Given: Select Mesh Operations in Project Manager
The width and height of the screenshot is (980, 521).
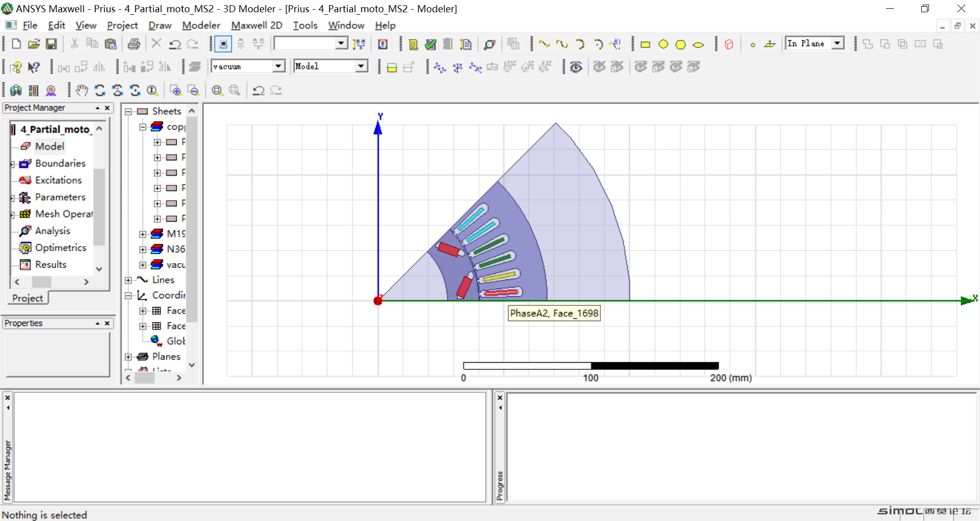Looking at the screenshot, I should 64,214.
